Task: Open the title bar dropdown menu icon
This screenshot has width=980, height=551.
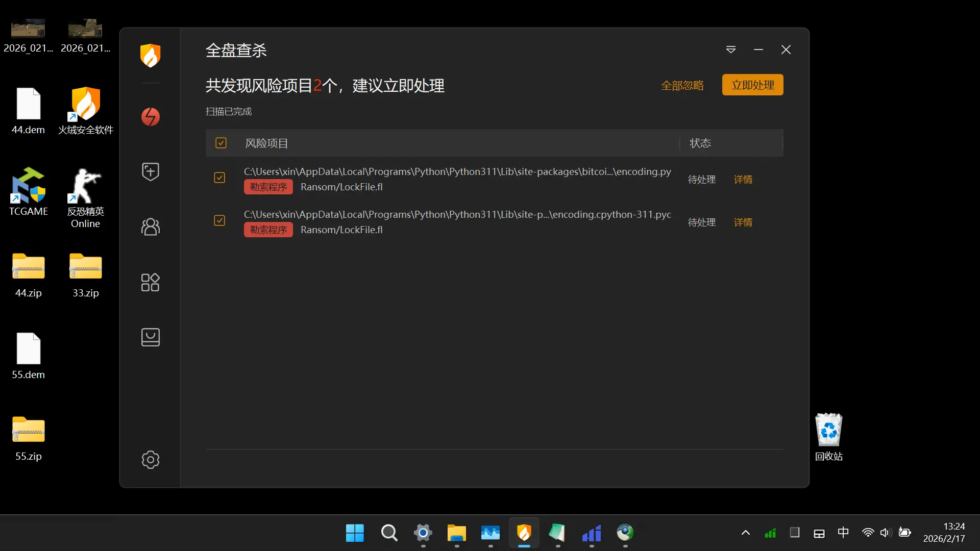Action: click(731, 49)
